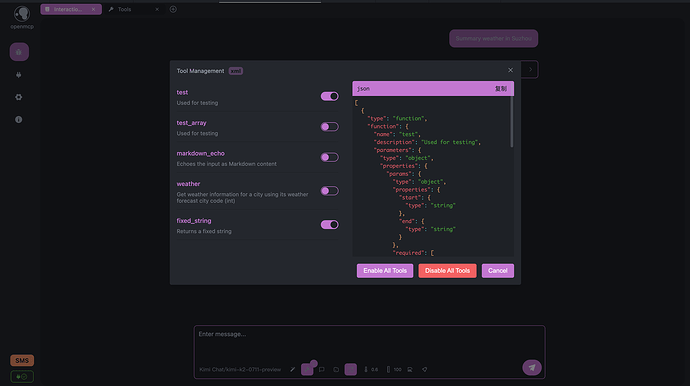This screenshot has height=386, width=690.
Task: Toggle the test_array tool switch
Action: click(330, 127)
